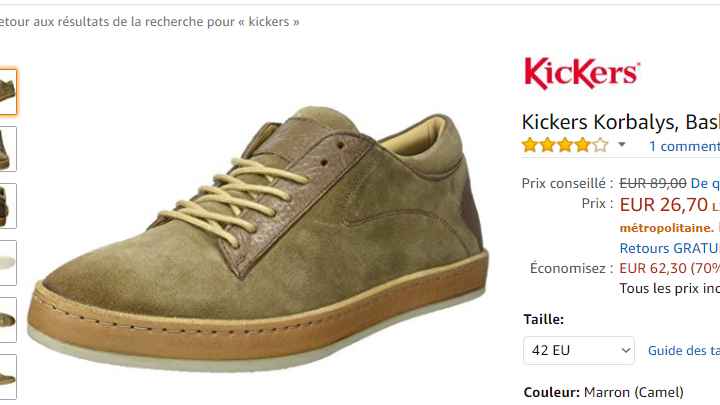Click the 'Retours GRATUITS' link
The height and width of the screenshot is (405, 720).
point(669,248)
